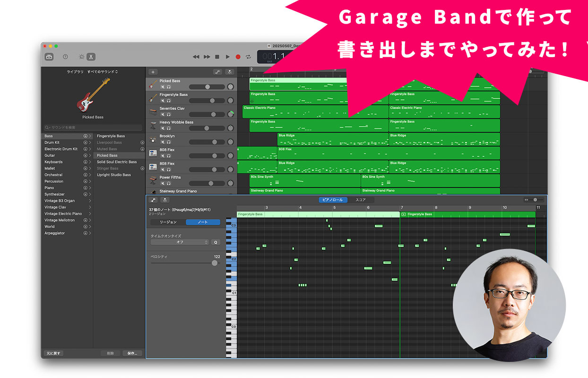588x378 pixels.
Task: Click the 'サウンドを検索' search field
Action: pos(93,128)
